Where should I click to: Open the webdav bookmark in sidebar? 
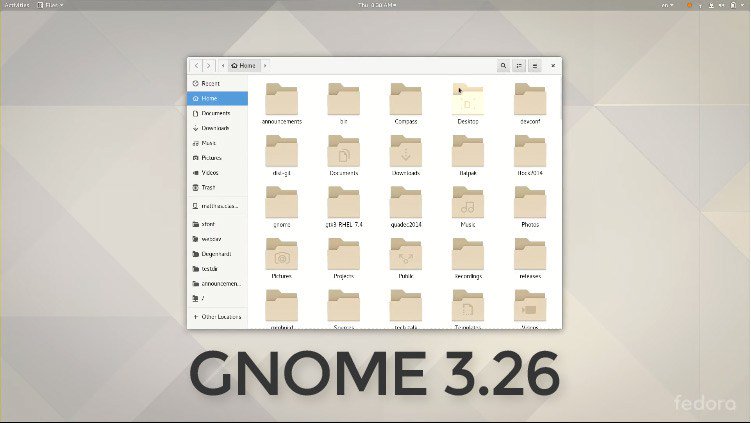pos(217,239)
